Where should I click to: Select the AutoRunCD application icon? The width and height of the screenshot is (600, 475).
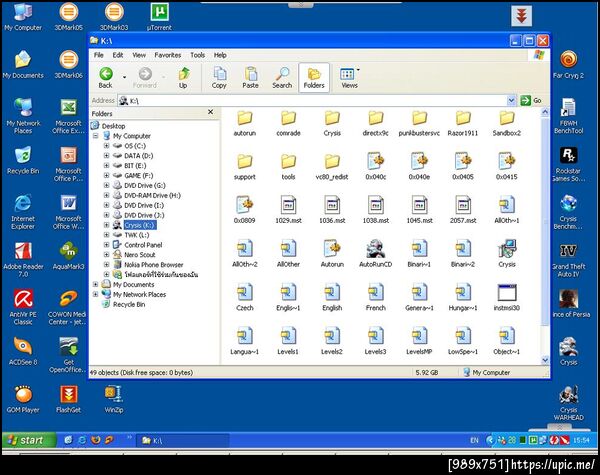tap(375, 248)
